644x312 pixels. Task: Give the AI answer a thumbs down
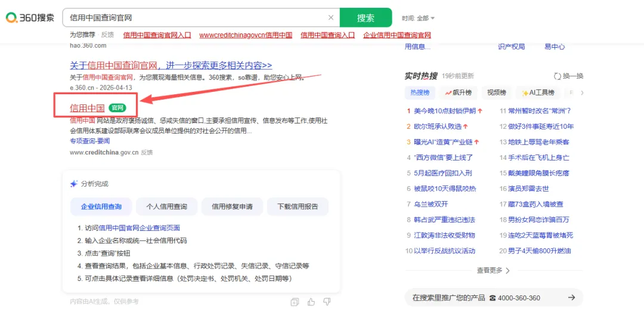[x=327, y=302]
